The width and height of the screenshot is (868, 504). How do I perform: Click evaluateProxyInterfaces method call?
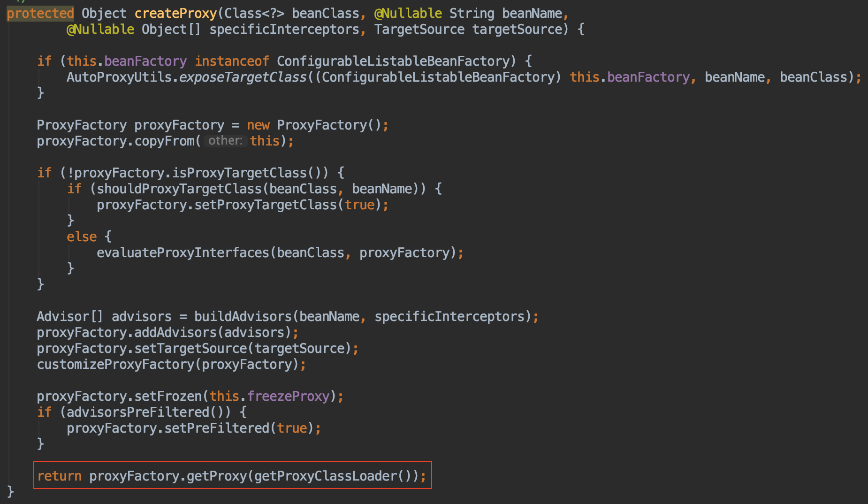183,253
